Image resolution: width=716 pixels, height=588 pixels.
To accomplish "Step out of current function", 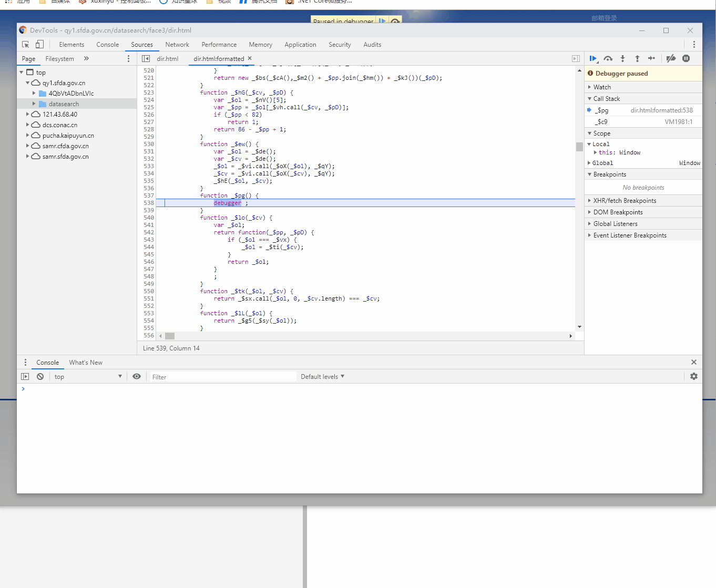I will (x=637, y=59).
